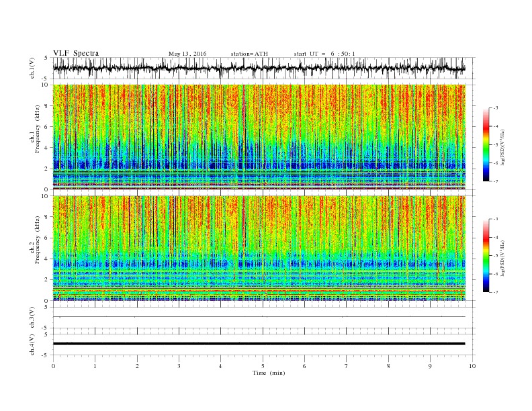Click the 'VLF Spectra' title text
This screenshot has width=532, height=411.
[x=76, y=53]
